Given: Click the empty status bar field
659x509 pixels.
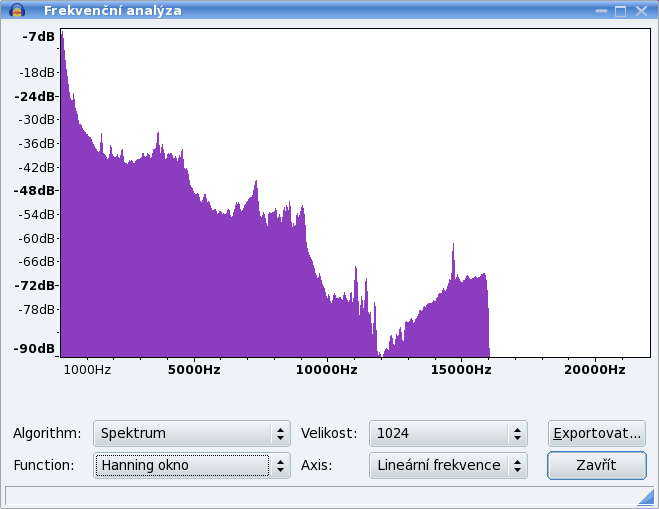Looking at the screenshot, I should click(330, 496).
